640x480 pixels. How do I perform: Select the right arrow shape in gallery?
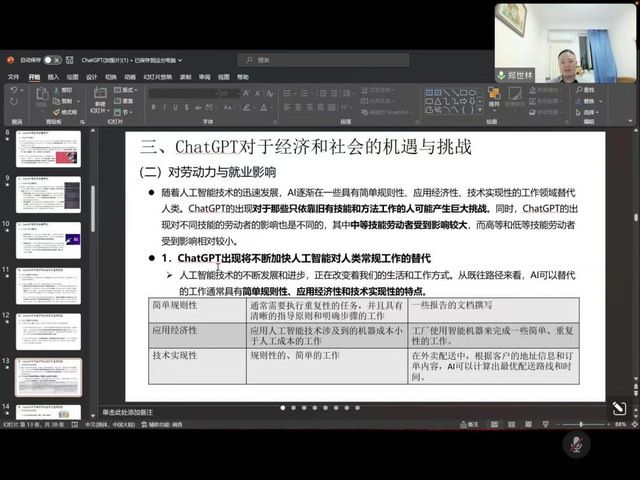pos(464,101)
